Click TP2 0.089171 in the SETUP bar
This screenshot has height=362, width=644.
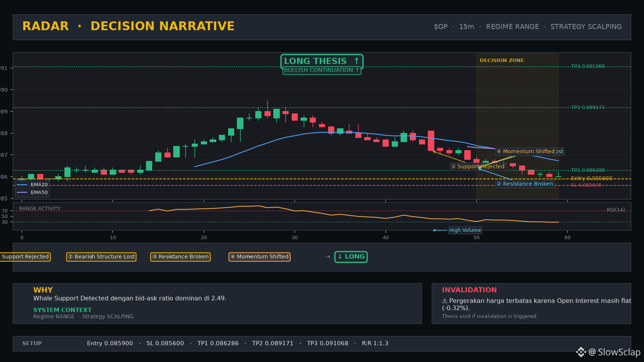pos(273,343)
